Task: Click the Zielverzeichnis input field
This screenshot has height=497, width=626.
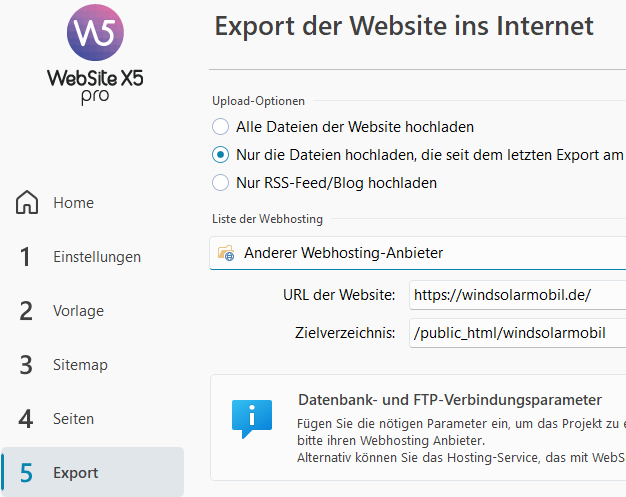Action: (517, 333)
